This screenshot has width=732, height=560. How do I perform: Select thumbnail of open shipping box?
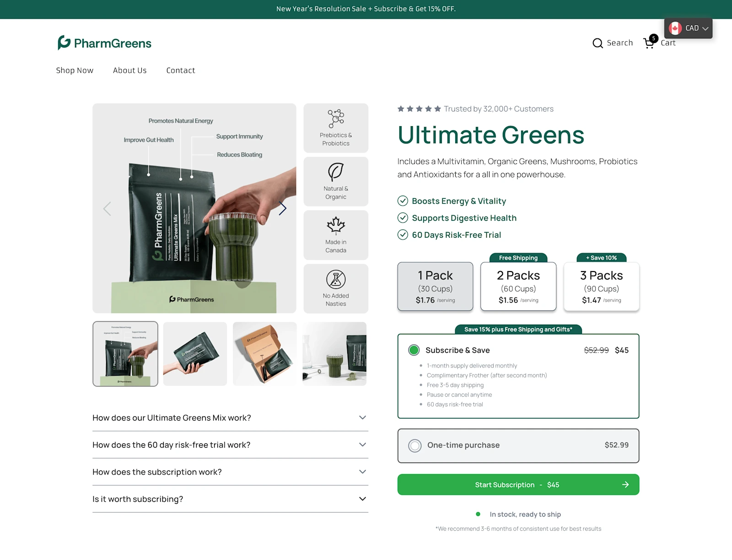pos(265,354)
